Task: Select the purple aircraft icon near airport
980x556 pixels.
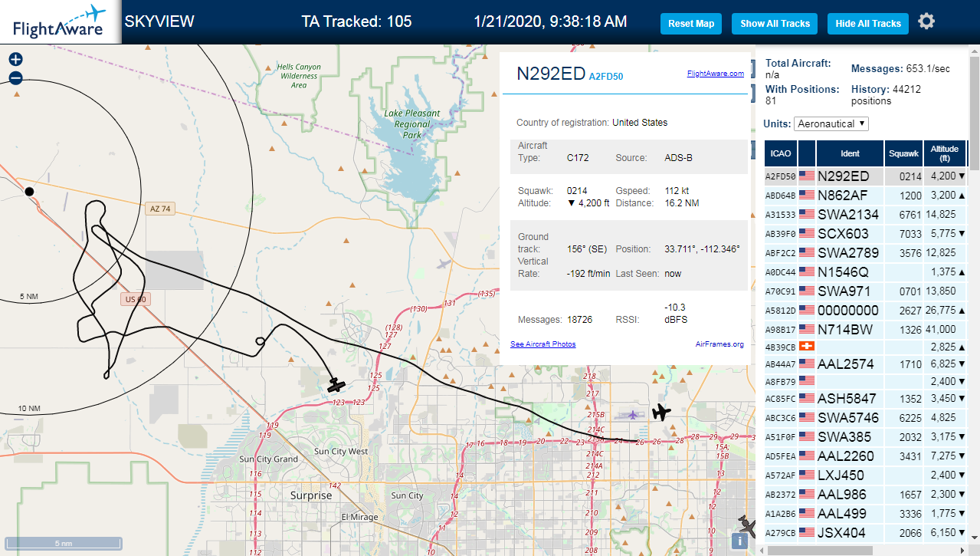Action: pyautogui.click(x=632, y=415)
